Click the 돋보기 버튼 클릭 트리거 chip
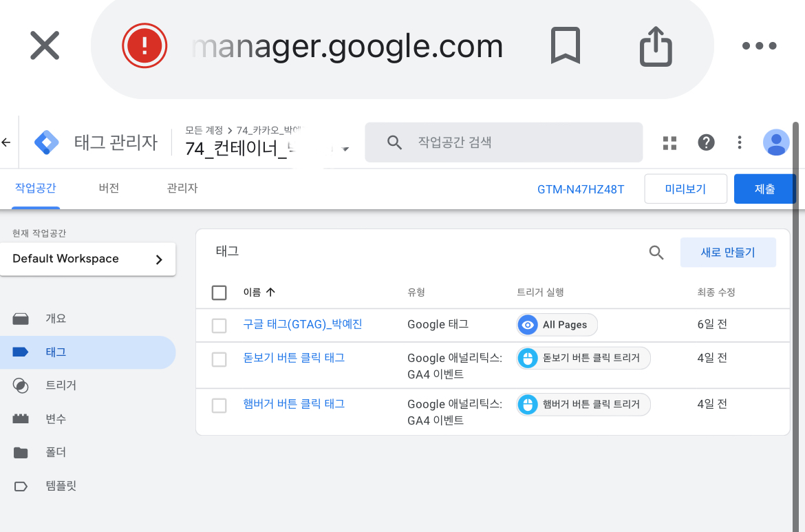This screenshot has width=805, height=532. coord(583,358)
